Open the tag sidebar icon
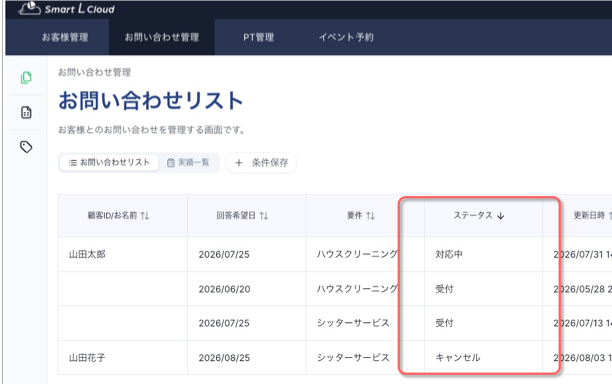Viewport: 612px width, 384px height. pyautogui.click(x=26, y=147)
